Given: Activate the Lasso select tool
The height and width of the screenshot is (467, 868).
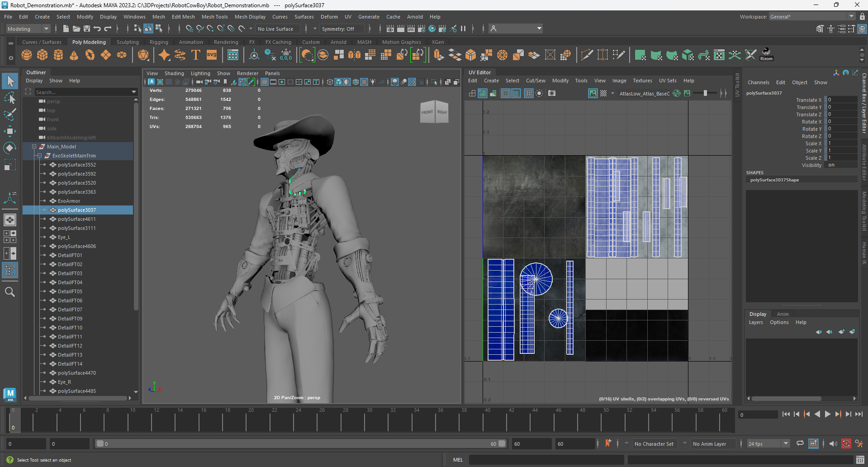Looking at the screenshot, I should 9,98.
